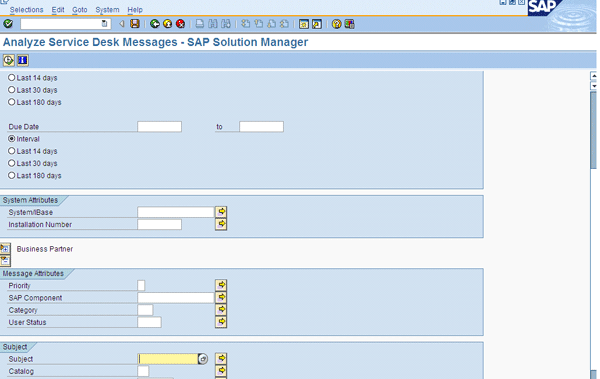Select the Interval radio button
600x379 pixels.
[11, 139]
